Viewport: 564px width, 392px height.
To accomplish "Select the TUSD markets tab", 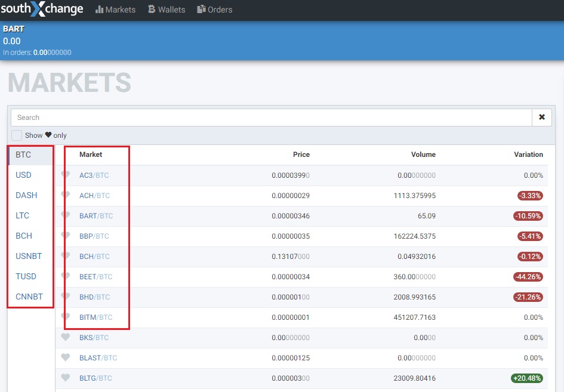I will tap(26, 277).
